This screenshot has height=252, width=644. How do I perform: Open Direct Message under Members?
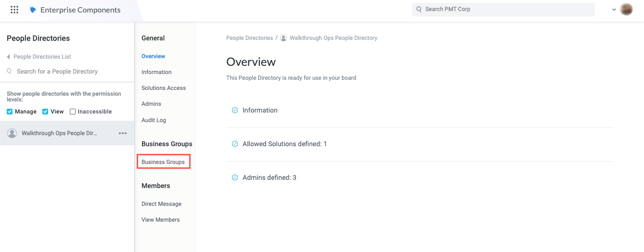point(161,204)
